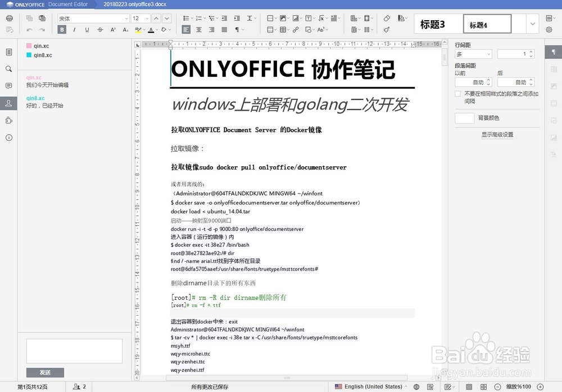
Task: Redo the last undone action
Action: point(42,30)
